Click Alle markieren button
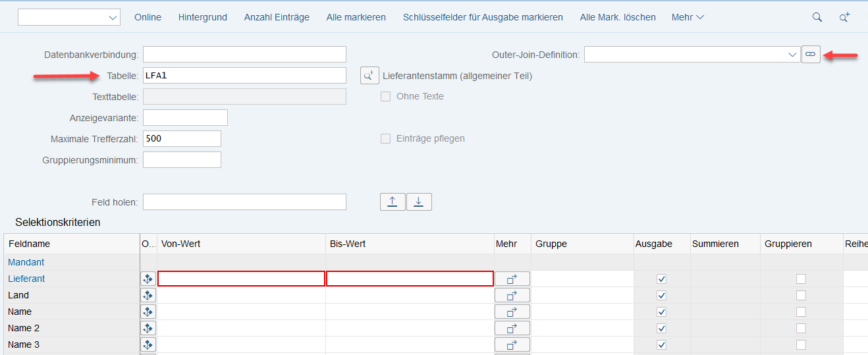 click(x=356, y=17)
